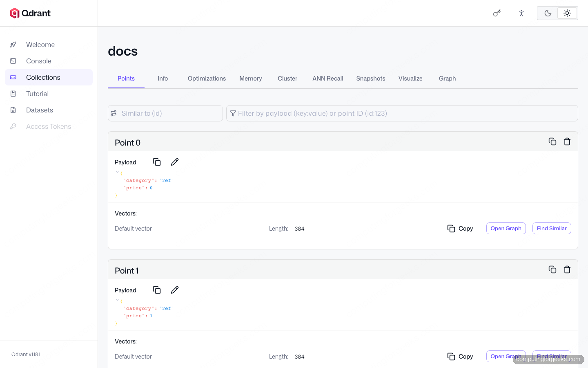Click the Point 0 title
This screenshot has width=588, height=368.
127,143
